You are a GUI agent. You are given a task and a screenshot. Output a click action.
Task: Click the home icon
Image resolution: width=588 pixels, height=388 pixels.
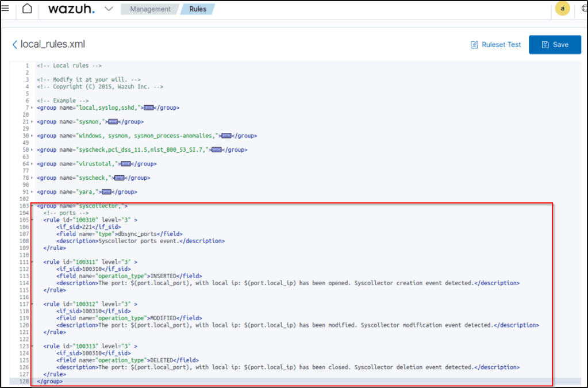[x=27, y=9]
